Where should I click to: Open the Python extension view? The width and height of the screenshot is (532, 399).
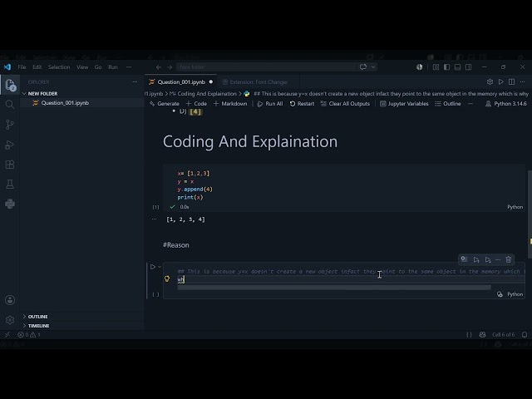pos(10,204)
